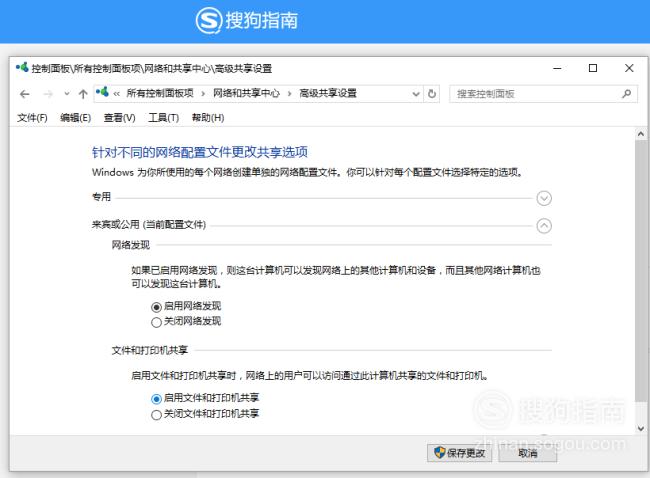Maximize the control panel window

coord(593,68)
